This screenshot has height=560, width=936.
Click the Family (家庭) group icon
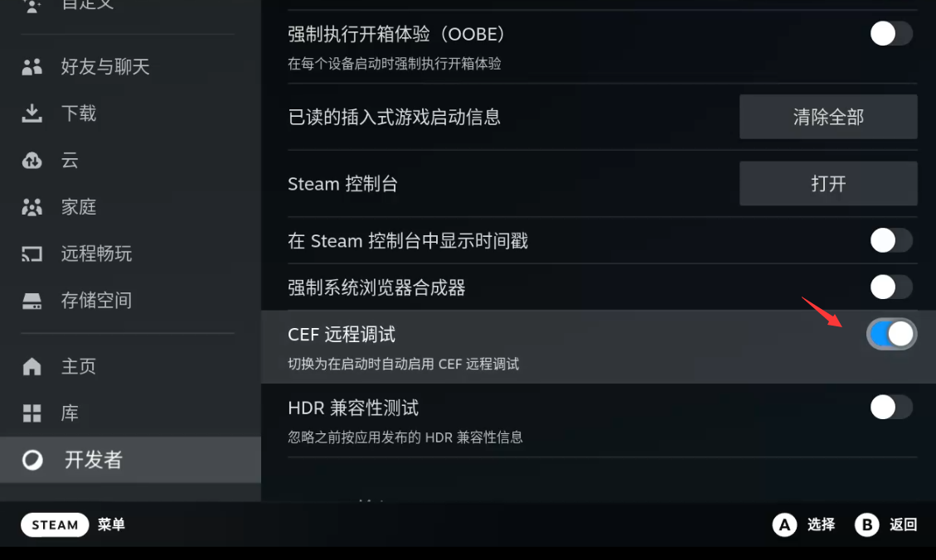pyautogui.click(x=32, y=207)
